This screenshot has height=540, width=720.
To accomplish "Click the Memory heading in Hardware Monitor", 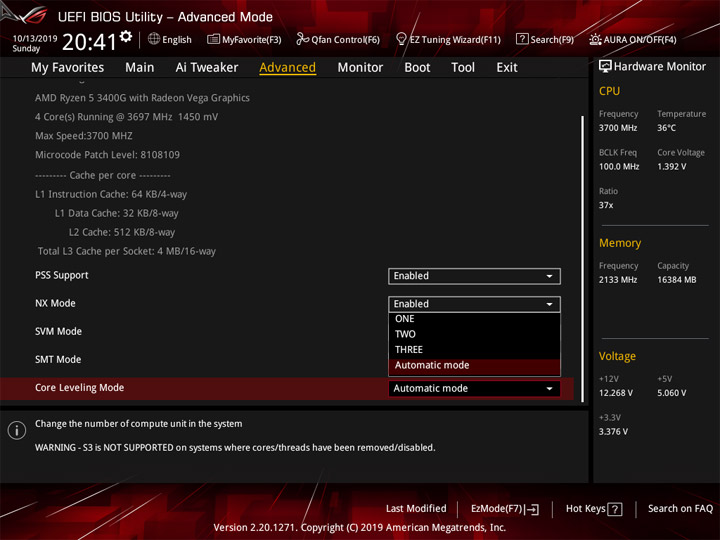I will click(x=620, y=243).
